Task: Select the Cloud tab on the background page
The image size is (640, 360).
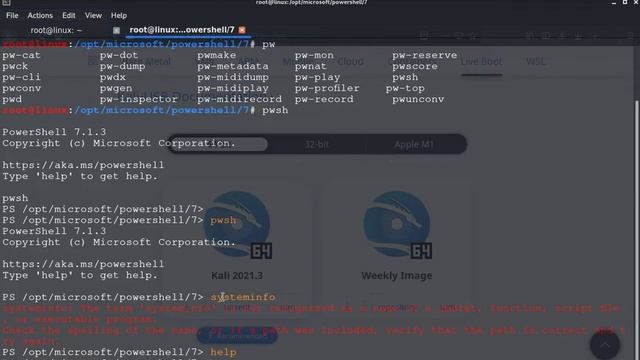Action: [350, 62]
